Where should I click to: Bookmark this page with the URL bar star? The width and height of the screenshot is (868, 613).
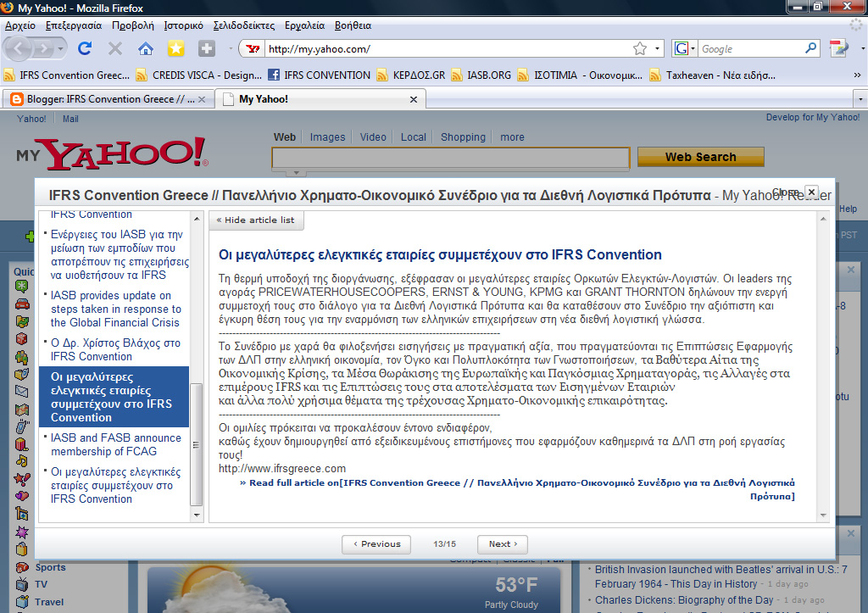point(640,49)
